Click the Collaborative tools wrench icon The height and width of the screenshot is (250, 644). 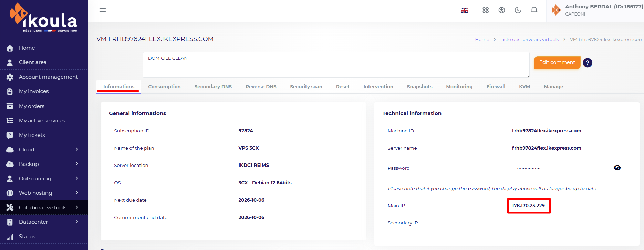[10, 208]
